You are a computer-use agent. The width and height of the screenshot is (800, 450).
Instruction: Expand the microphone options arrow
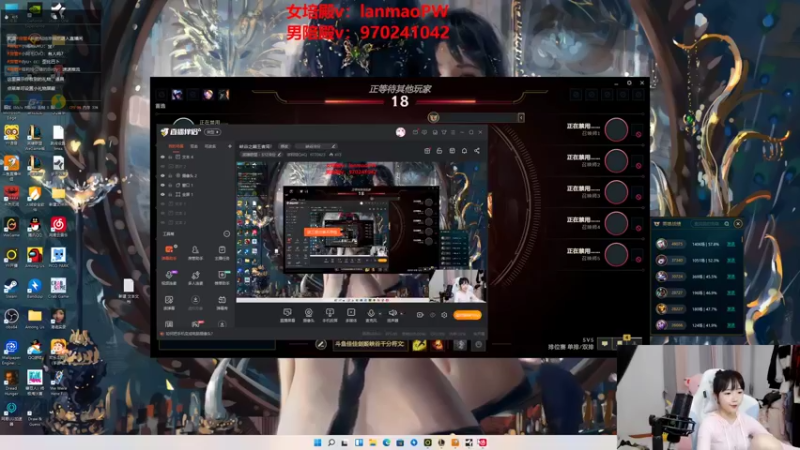click(380, 314)
